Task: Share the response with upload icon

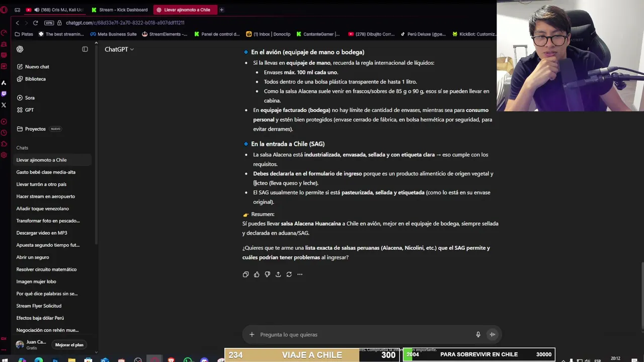Action: [278, 275]
